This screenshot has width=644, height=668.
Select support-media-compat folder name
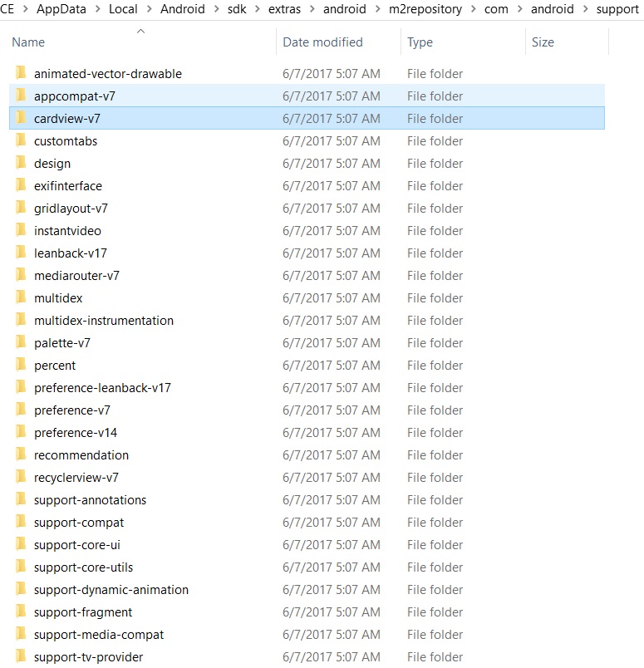click(x=99, y=634)
